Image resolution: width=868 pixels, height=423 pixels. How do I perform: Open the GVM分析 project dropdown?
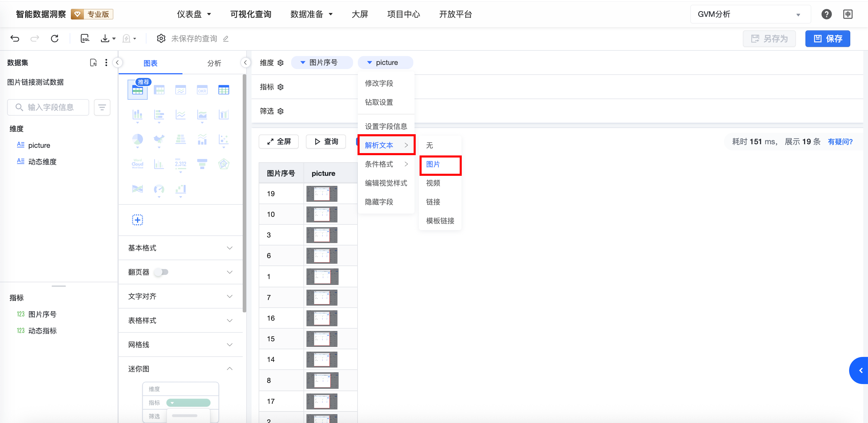750,14
